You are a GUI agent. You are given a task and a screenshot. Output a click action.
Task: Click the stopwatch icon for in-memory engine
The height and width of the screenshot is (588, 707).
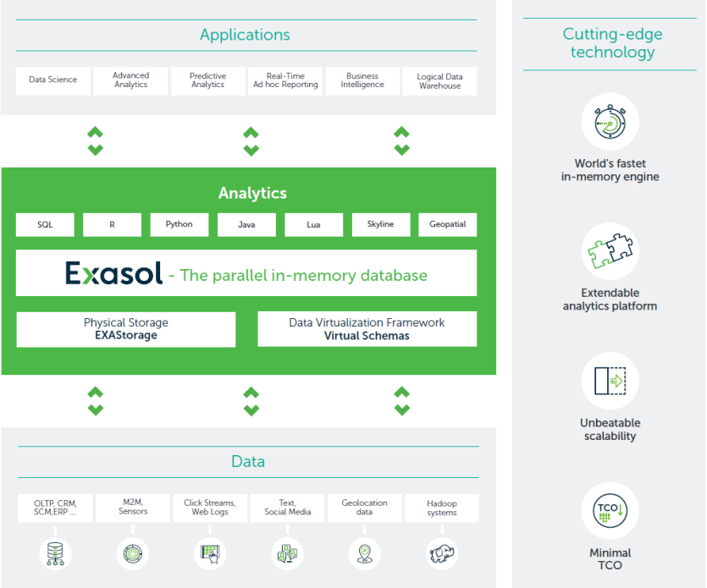point(610,122)
